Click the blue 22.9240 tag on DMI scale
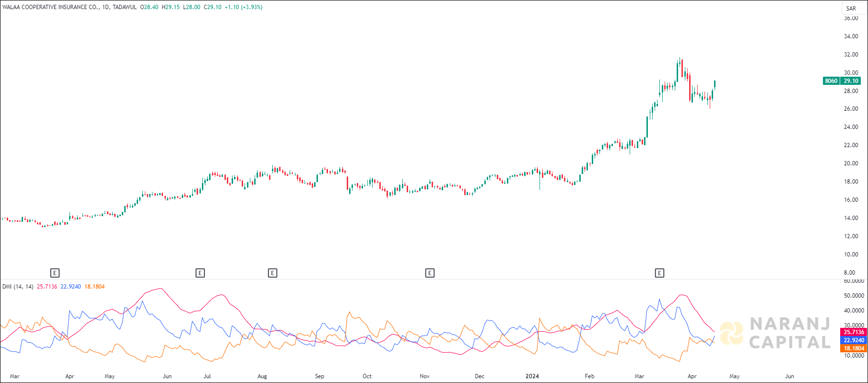This screenshot has width=868, height=383. coord(854,340)
